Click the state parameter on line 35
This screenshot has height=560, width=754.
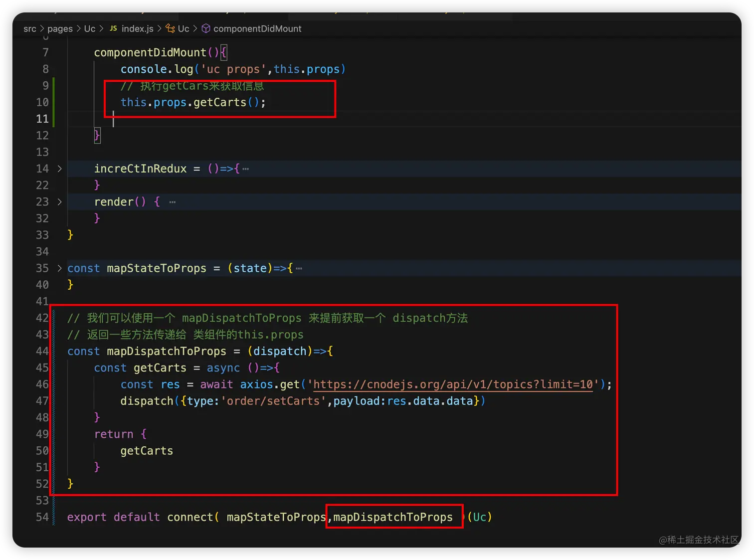click(250, 268)
